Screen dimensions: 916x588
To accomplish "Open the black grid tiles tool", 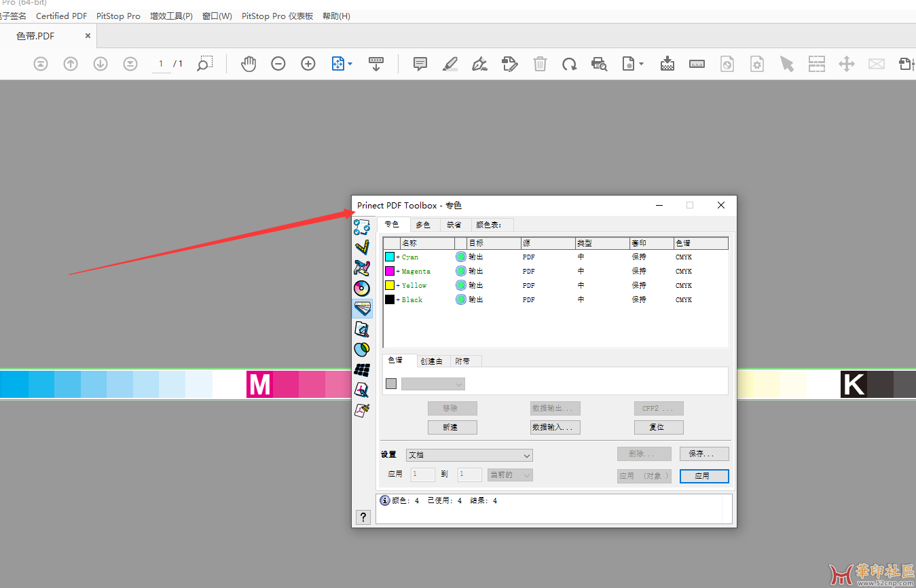I will [x=363, y=370].
